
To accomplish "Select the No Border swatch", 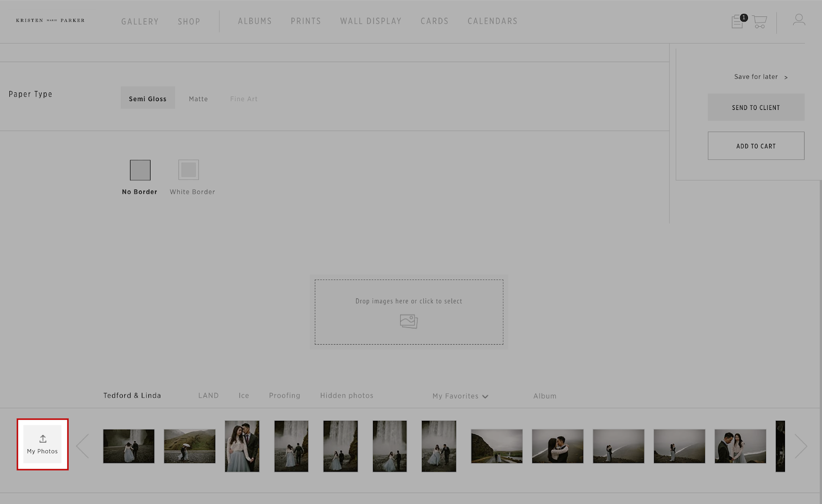I will click(140, 170).
